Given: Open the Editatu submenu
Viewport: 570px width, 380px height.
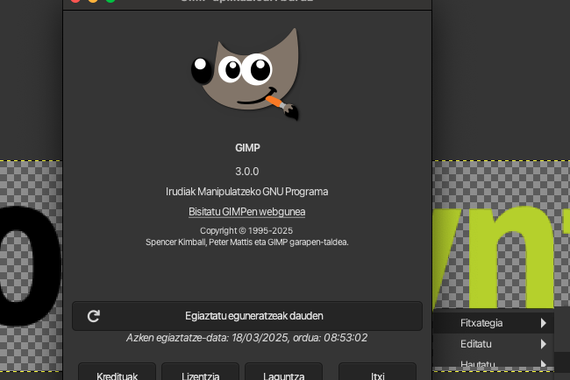Looking at the screenshot, I should tap(493, 344).
